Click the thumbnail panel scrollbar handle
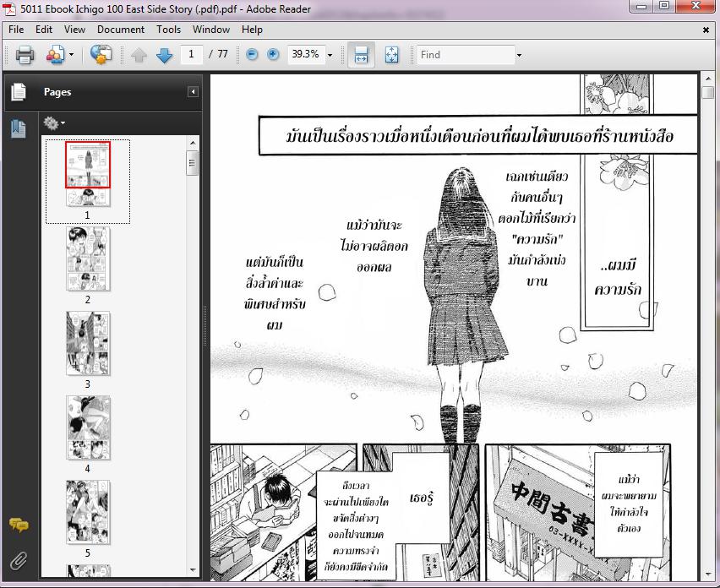This screenshot has height=588, width=720. pyautogui.click(x=193, y=162)
